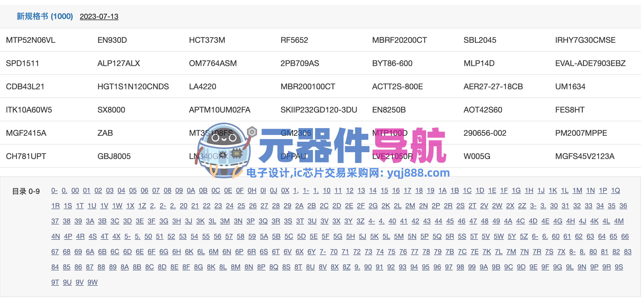Go to the 0- index link
This screenshot has width=644, height=301.
(x=54, y=191)
